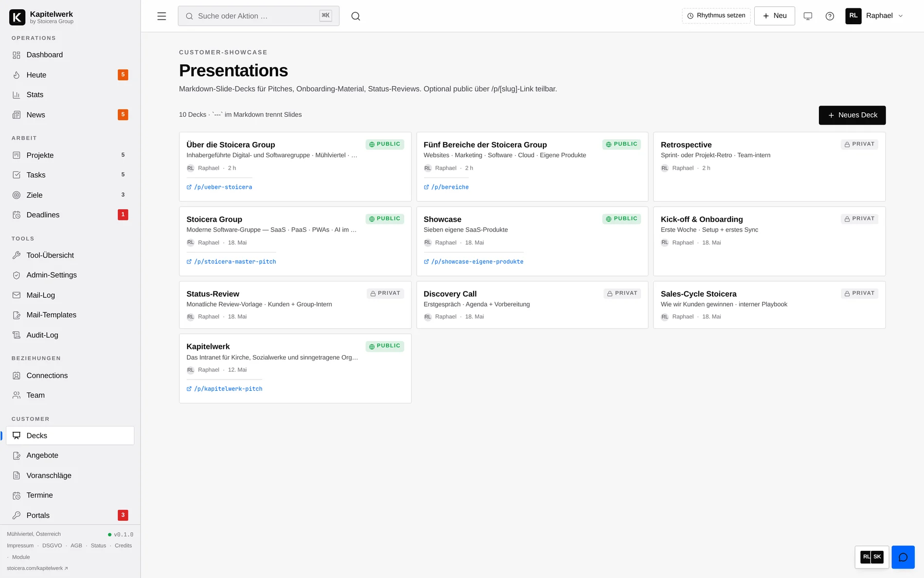Click PUBLIC badge on Kapitelwerk card
The image size is (924, 578).
pyautogui.click(x=385, y=346)
